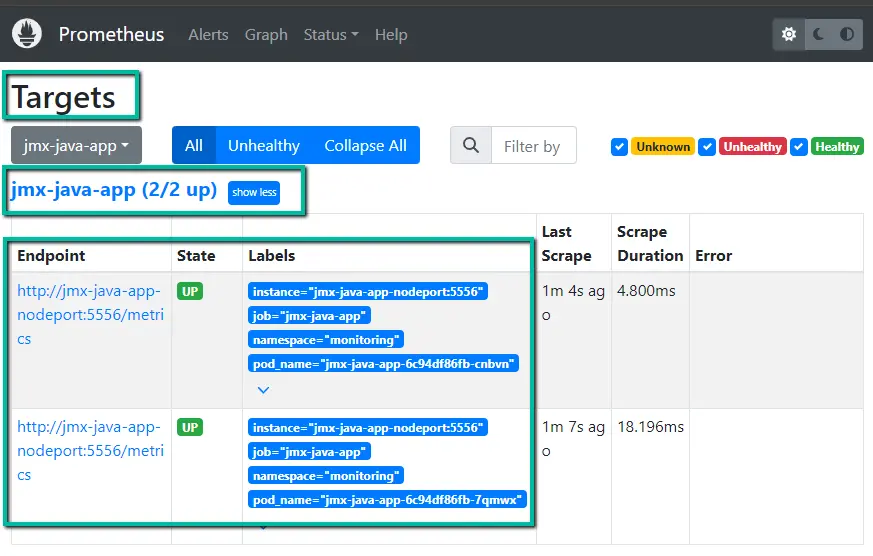Go to the Graph page
Image resolution: width=873 pixels, height=556 pixels.
pos(266,34)
